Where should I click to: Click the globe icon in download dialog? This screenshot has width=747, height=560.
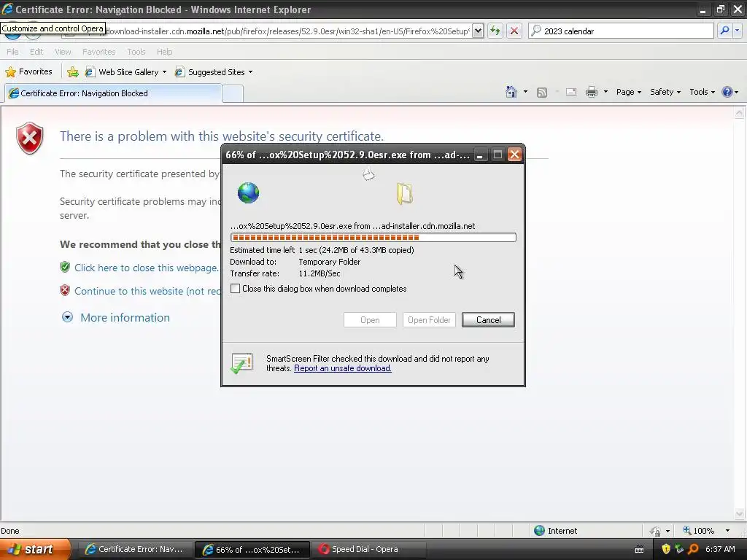coord(248,192)
